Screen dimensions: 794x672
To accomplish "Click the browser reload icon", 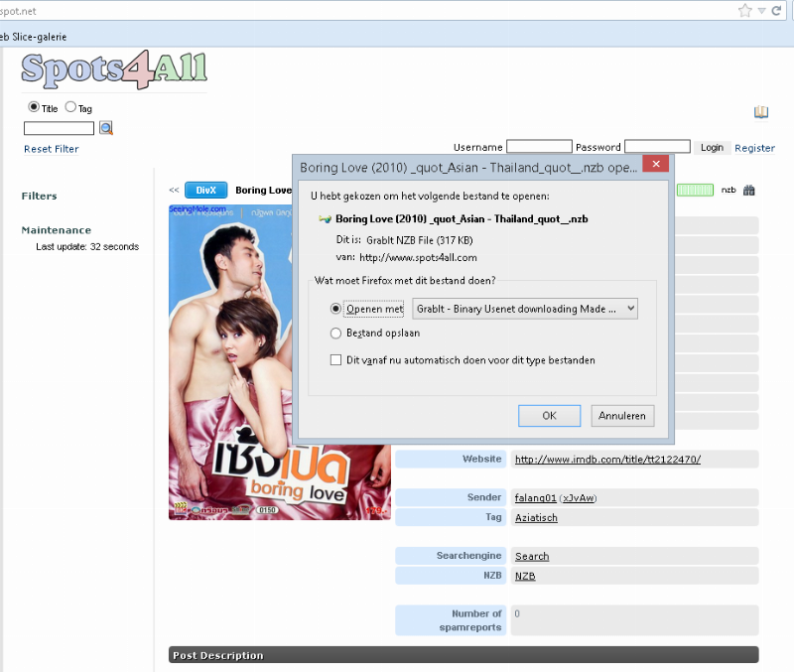I will pyautogui.click(x=777, y=10).
